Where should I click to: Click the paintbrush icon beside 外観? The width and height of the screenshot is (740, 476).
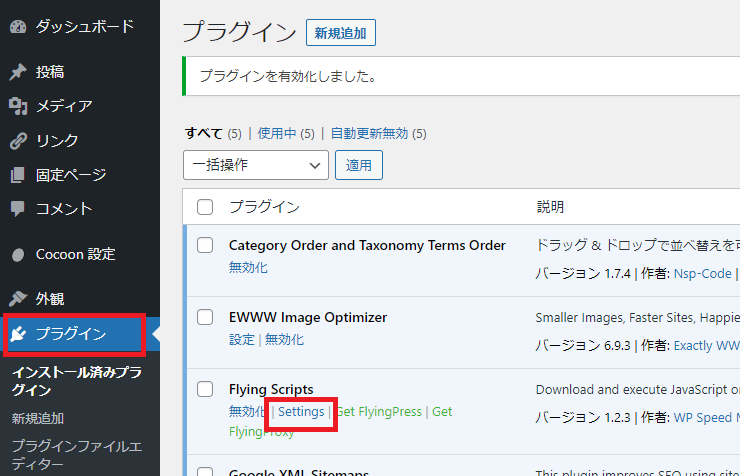[18, 299]
